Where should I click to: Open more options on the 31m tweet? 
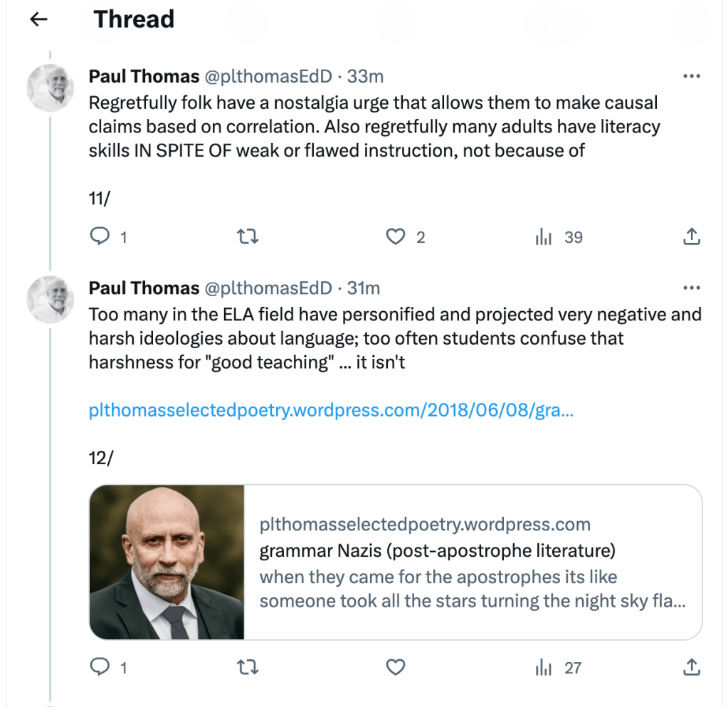point(692,288)
